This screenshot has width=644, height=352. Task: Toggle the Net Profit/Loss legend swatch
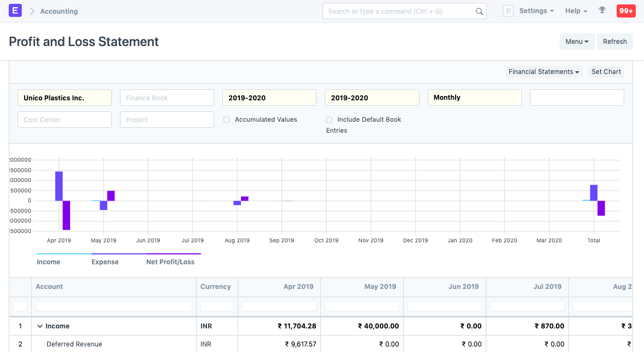coord(173,254)
